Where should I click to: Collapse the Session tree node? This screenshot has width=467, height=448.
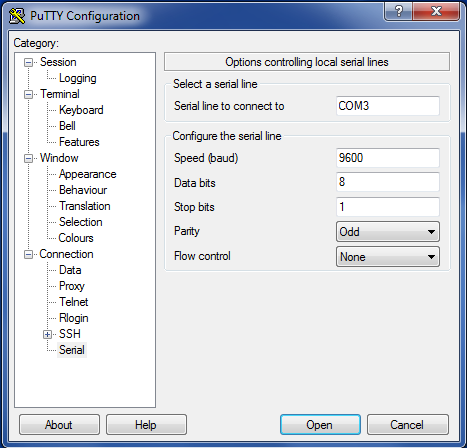coord(29,62)
